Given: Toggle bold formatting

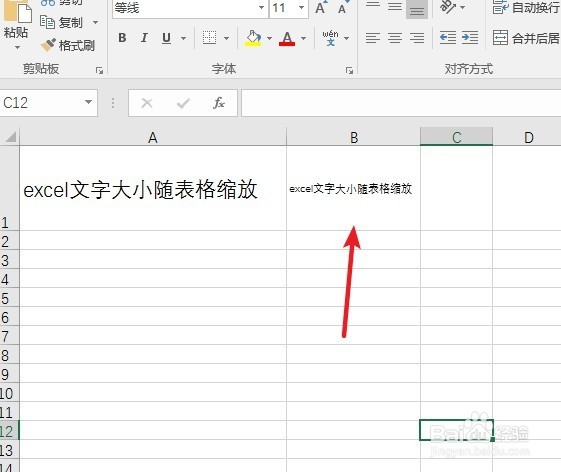Looking at the screenshot, I should [x=122, y=38].
